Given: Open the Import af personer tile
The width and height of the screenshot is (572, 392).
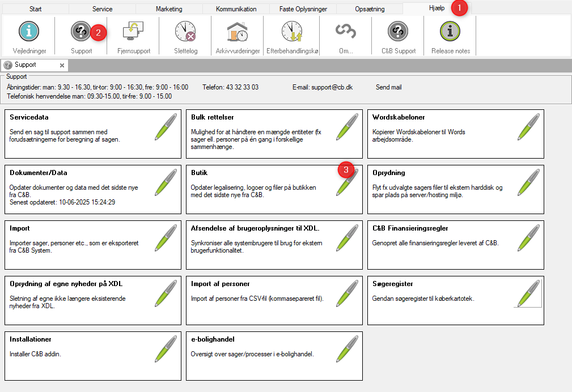Looking at the screenshot, I should point(274,300).
